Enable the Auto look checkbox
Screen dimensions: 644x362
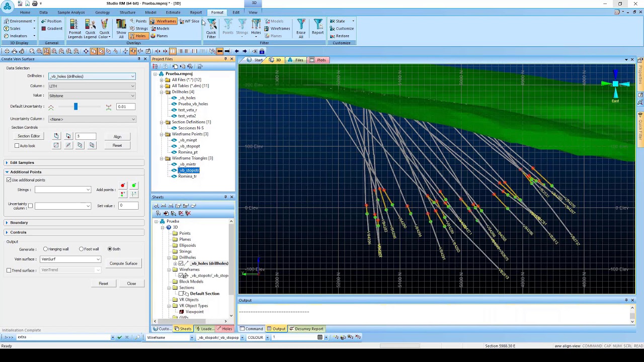(17, 146)
